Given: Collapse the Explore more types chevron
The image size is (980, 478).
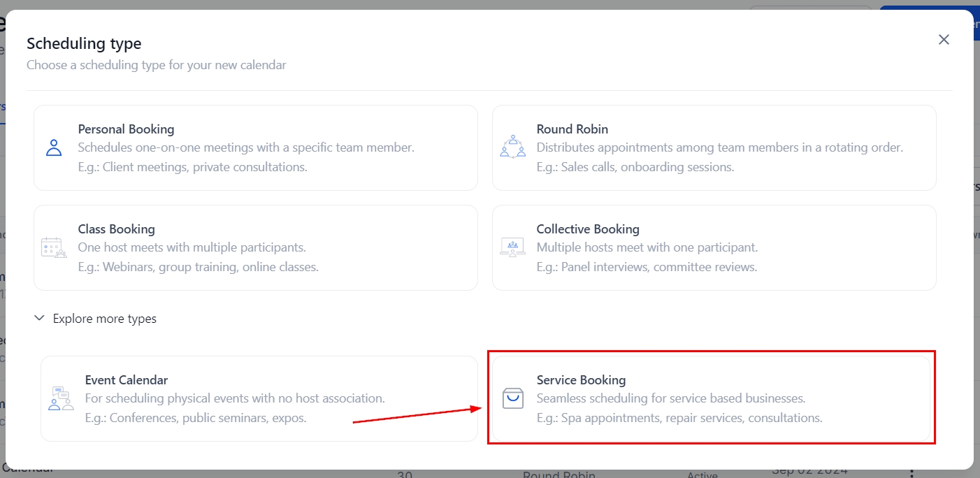Looking at the screenshot, I should 39,319.
